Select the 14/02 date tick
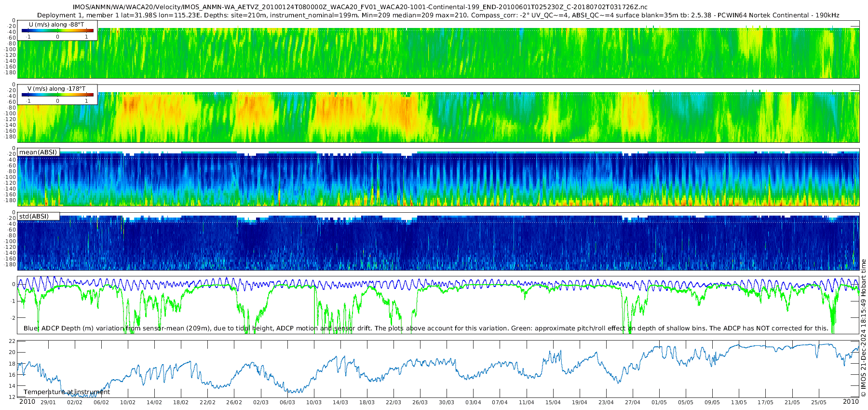Viewport: 868px width, 410px height. [x=154, y=403]
